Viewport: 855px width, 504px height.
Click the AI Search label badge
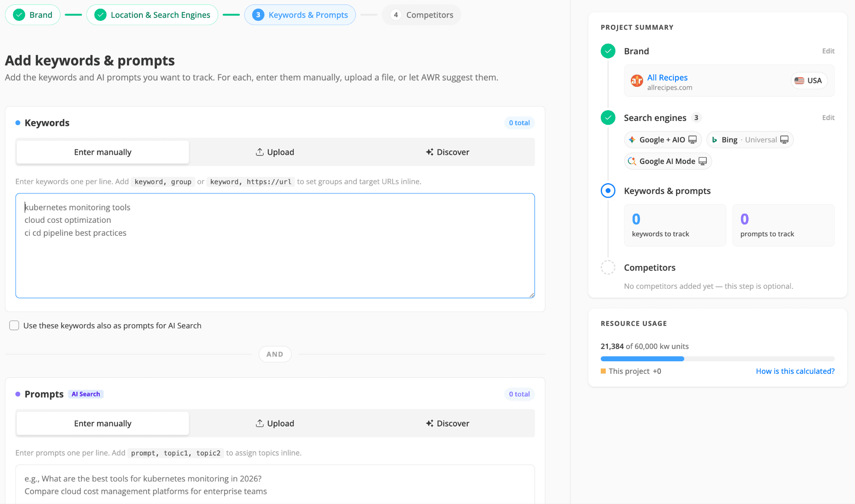click(86, 394)
